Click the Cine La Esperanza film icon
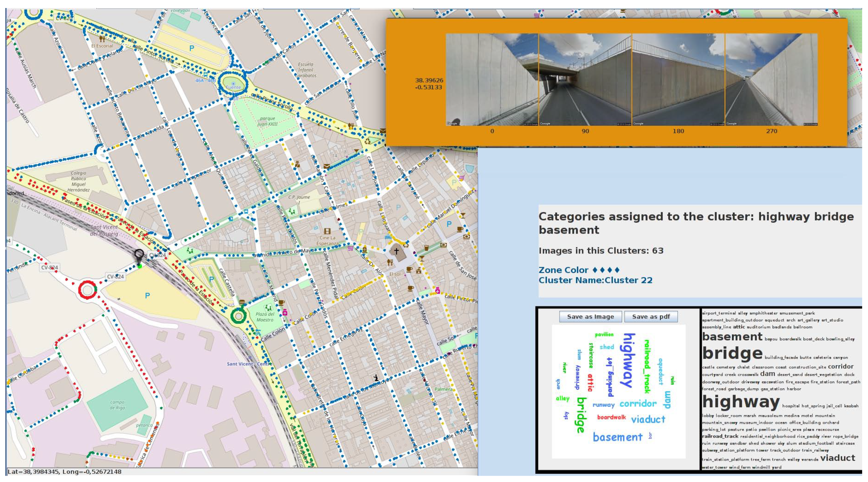 point(327,232)
